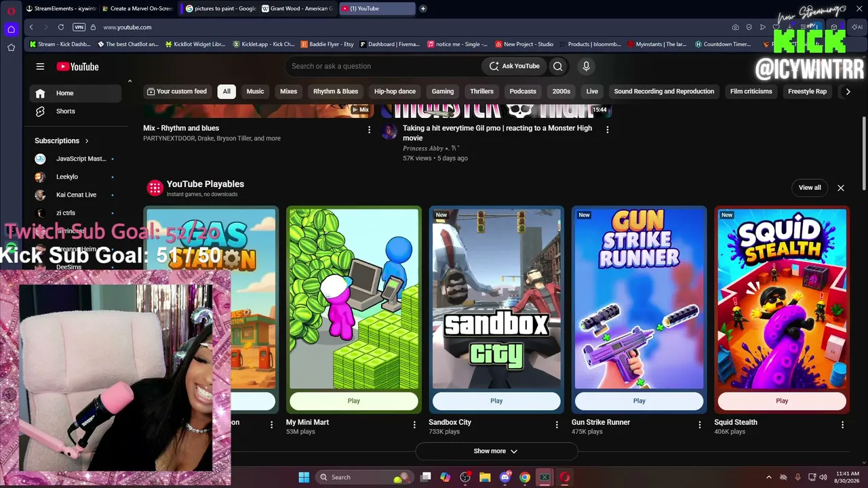Play the Gun Strike Runner game
Image resolution: width=868 pixels, height=488 pixels.
coord(639,401)
